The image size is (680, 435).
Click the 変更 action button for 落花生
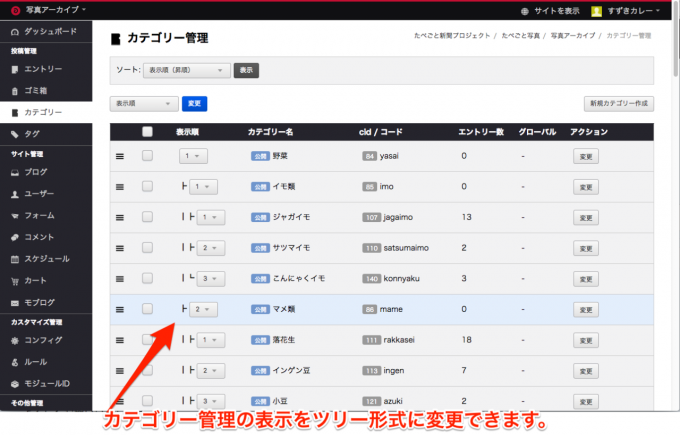point(587,340)
